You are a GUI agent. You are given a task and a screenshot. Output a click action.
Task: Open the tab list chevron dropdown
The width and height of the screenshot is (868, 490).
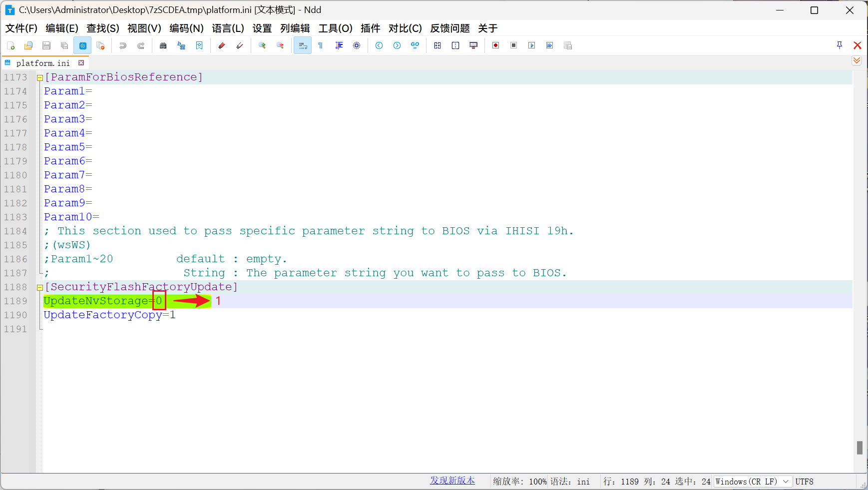click(857, 60)
